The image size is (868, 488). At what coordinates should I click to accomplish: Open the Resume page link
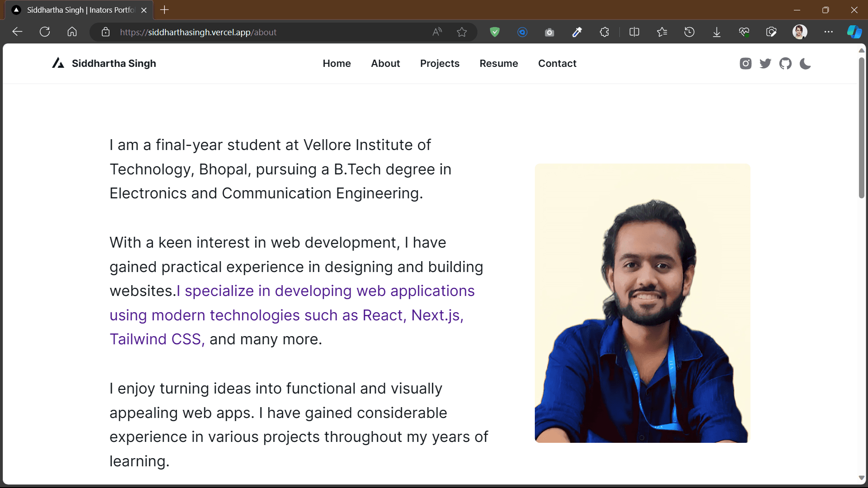(x=499, y=63)
